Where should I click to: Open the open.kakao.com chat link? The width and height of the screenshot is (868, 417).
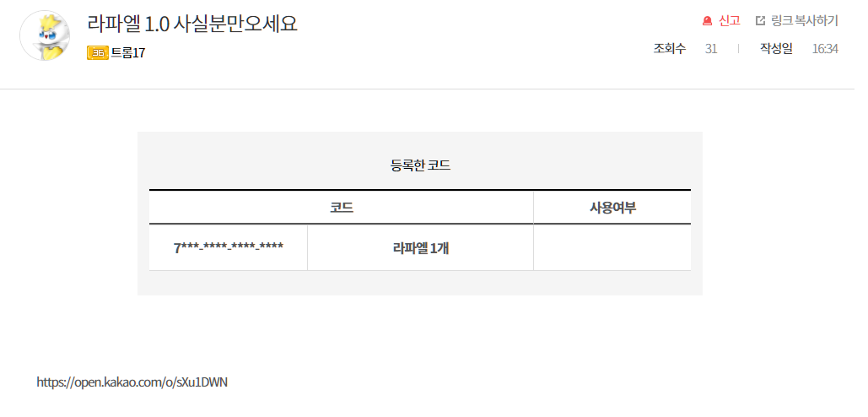[132, 382]
